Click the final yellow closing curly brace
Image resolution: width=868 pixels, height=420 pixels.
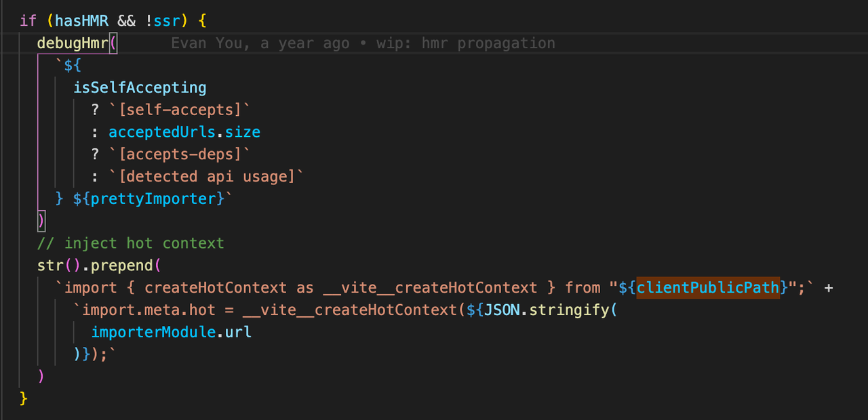pos(24,398)
